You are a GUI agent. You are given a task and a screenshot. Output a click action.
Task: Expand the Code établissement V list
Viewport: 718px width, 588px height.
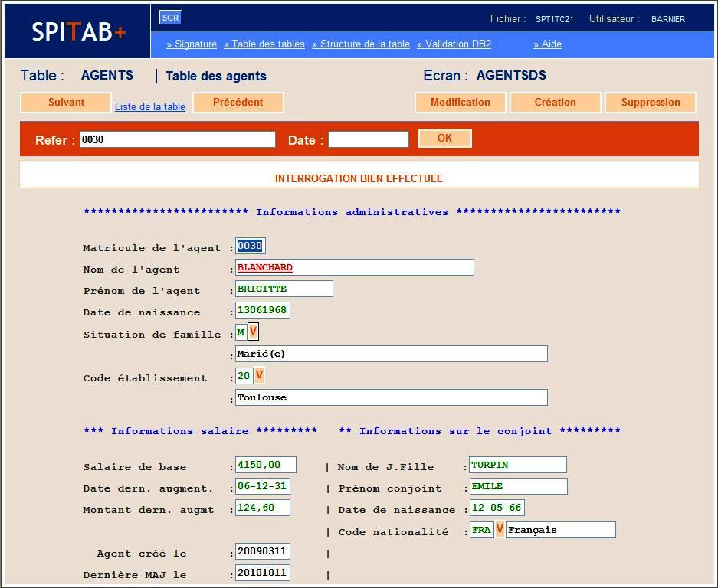pos(260,375)
